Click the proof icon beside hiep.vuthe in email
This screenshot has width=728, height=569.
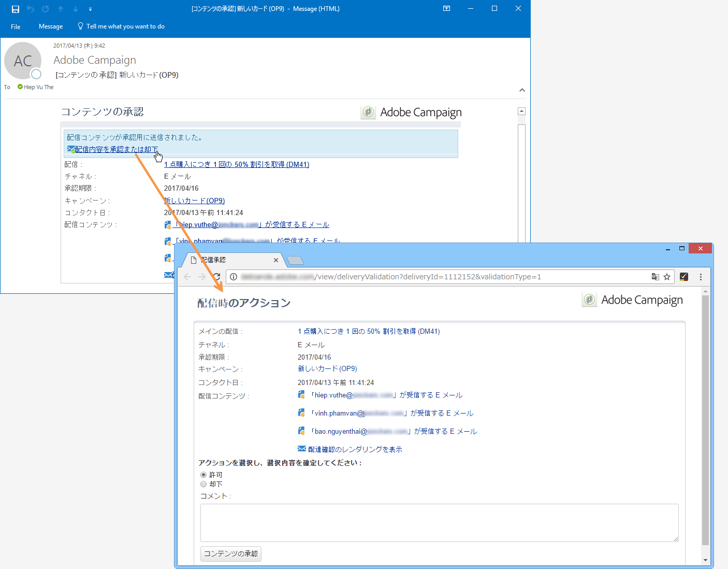pos(168,225)
